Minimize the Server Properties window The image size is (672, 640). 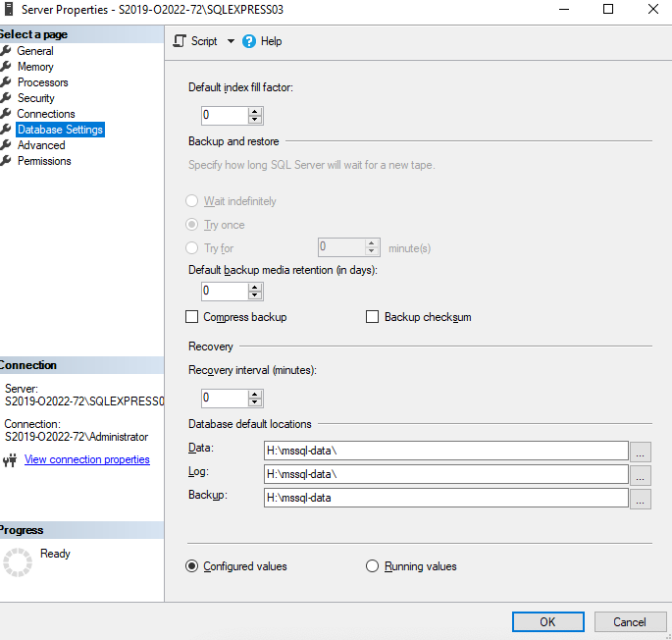564,9
